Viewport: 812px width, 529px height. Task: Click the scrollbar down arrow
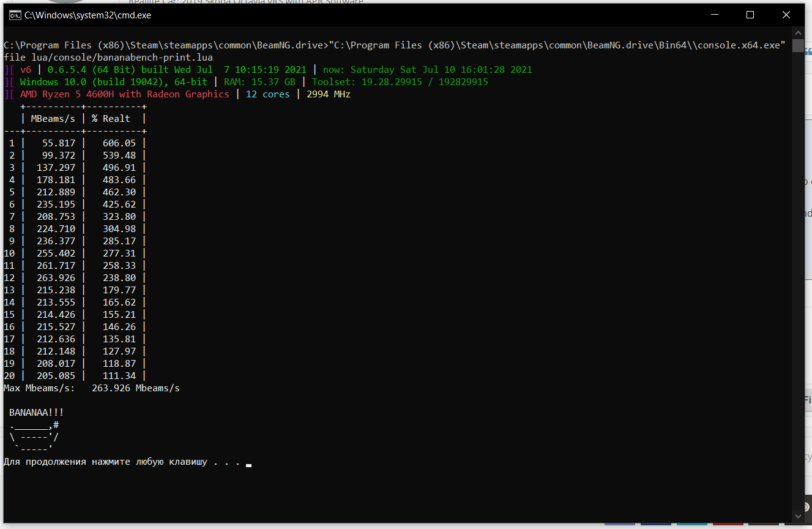coord(798,517)
